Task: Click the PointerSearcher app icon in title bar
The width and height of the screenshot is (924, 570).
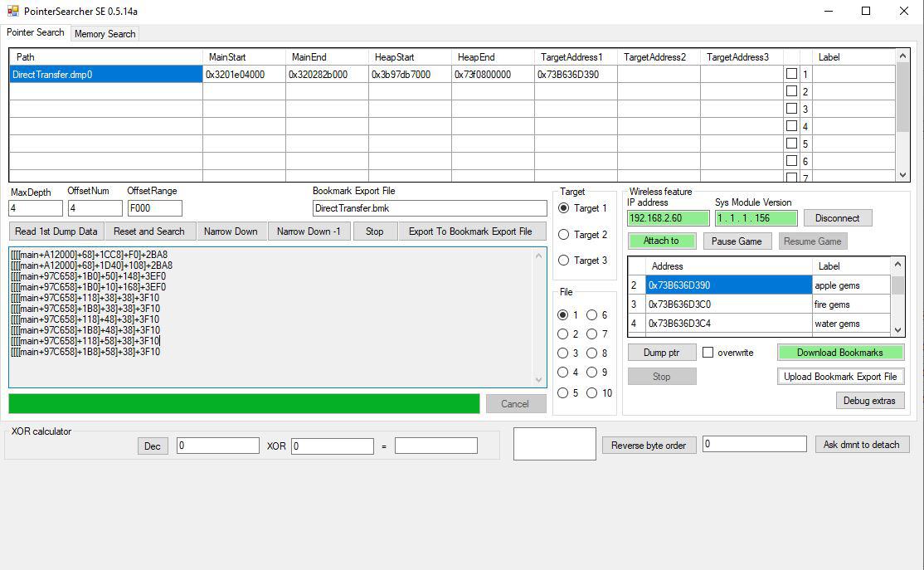Action: click(12, 12)
